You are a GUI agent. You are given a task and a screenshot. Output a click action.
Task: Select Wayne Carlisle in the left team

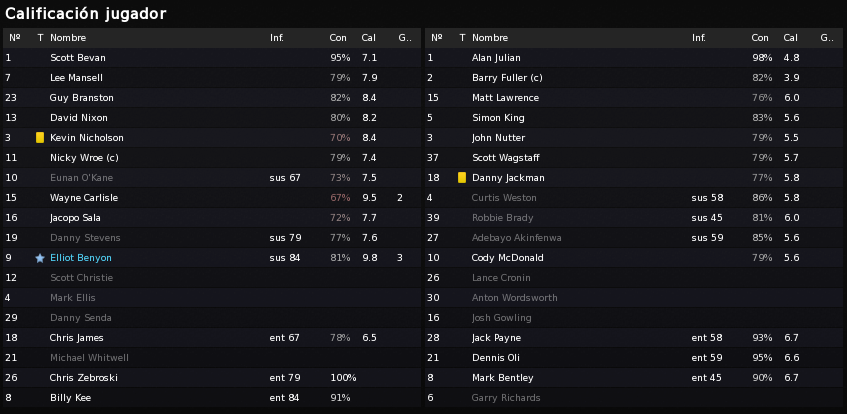[212, 198]
